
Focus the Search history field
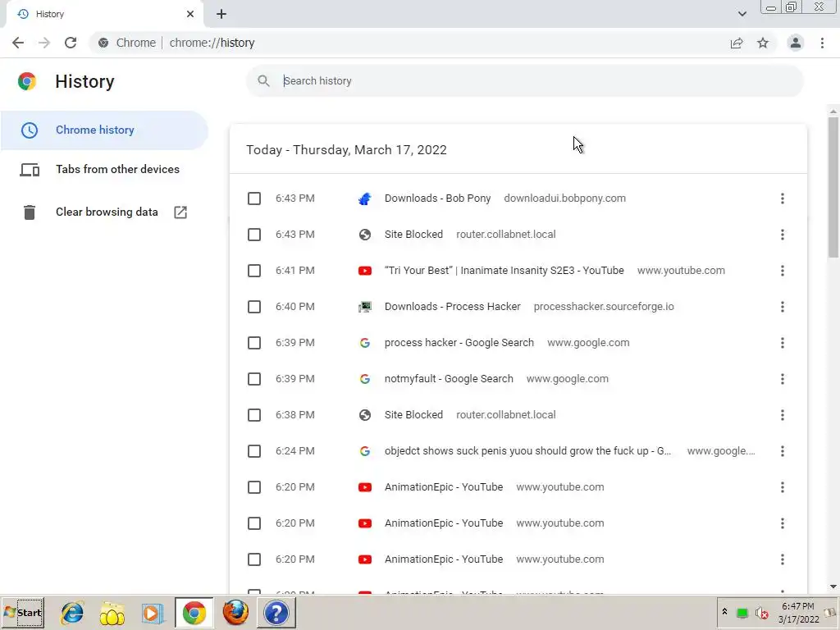click(x=524, y=81)
